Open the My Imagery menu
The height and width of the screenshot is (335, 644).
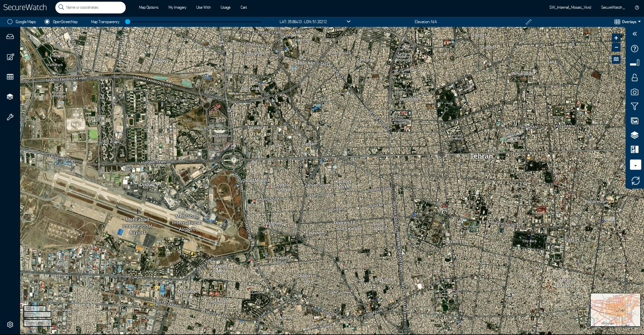click(177, 7)
